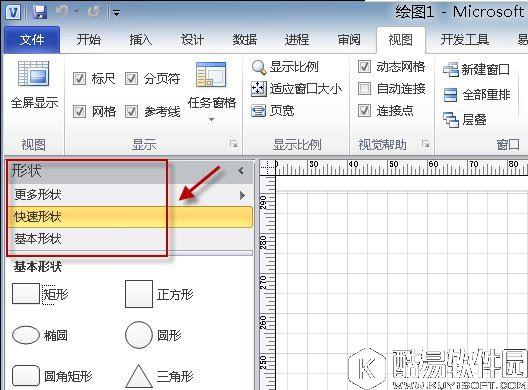528x390 pixels.
Task: Open the 文件 tab
Action: point(32,40)
